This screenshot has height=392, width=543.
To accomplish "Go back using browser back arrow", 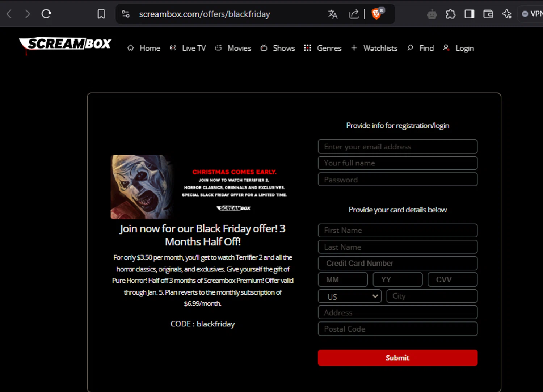I will click(x=9, y=14).
